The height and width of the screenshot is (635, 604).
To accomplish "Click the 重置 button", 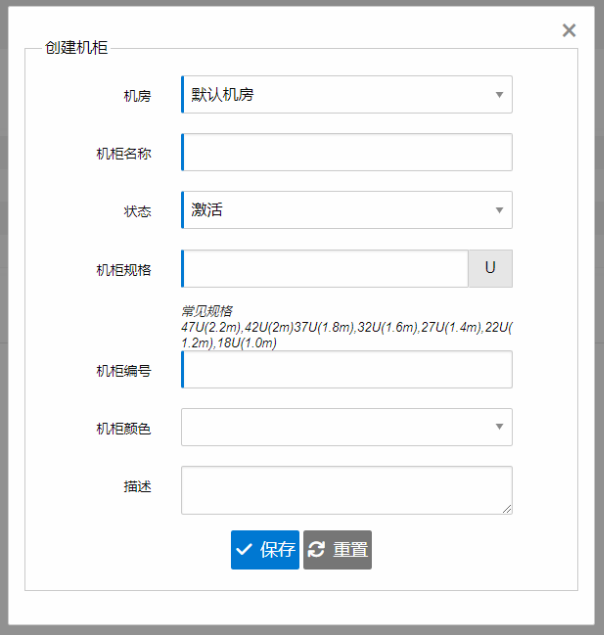I will (x=337, y=550).
